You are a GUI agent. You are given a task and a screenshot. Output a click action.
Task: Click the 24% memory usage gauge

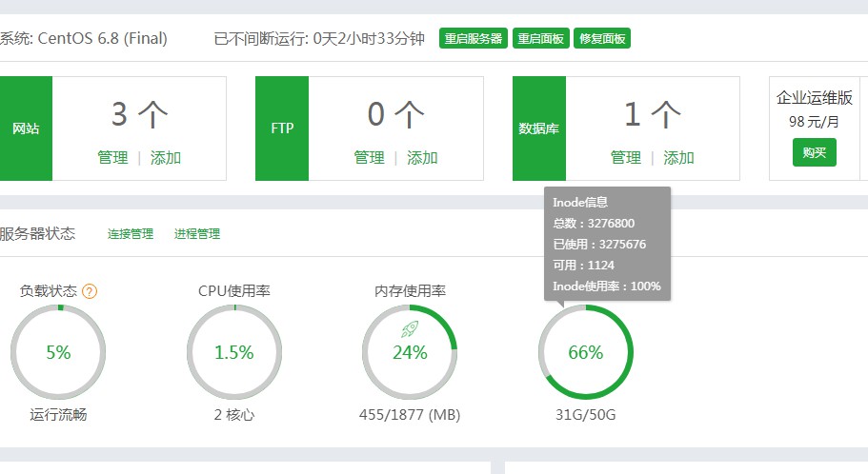click(x=410, y=352)
